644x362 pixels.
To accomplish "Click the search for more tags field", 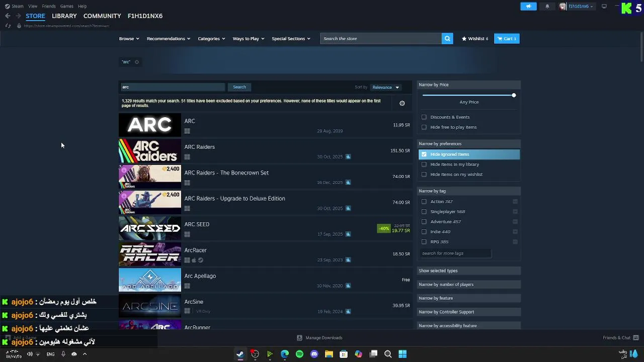I will [x=455, y=253].
